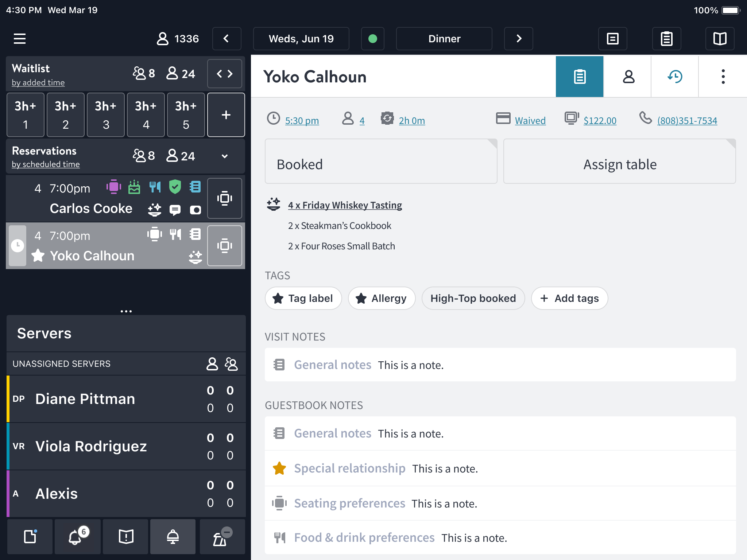Click the phone number link (808)351-7534

click(x=687, y=121)
